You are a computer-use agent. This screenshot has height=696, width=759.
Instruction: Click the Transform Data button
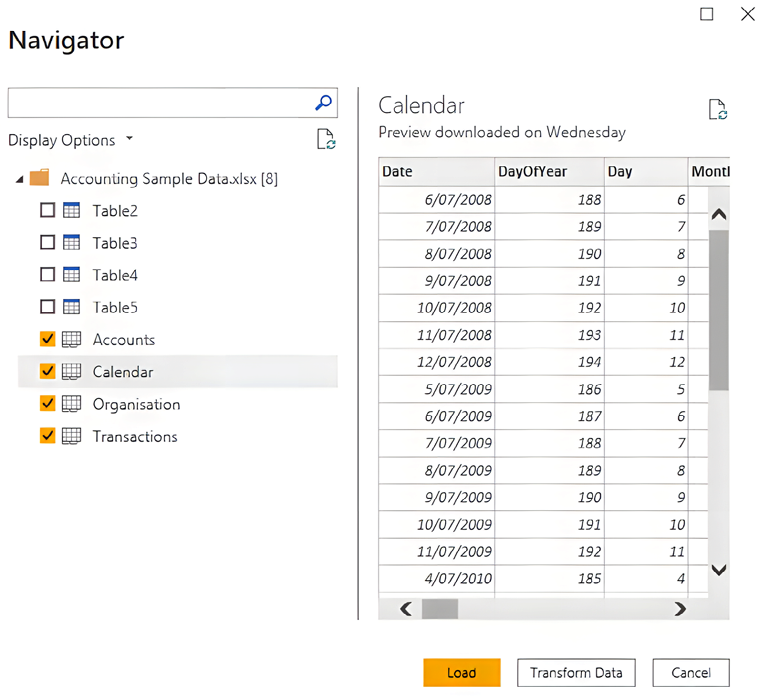(576, 673)
